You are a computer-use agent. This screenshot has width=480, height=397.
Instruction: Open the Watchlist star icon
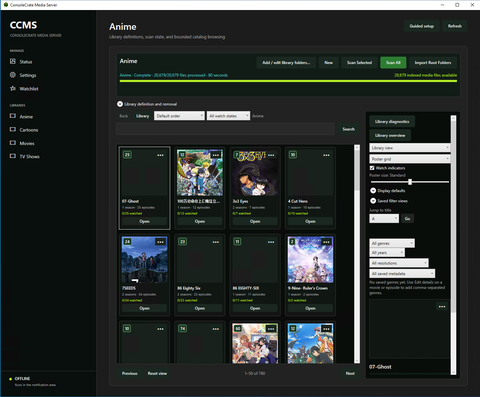click(x=13, y=88)
